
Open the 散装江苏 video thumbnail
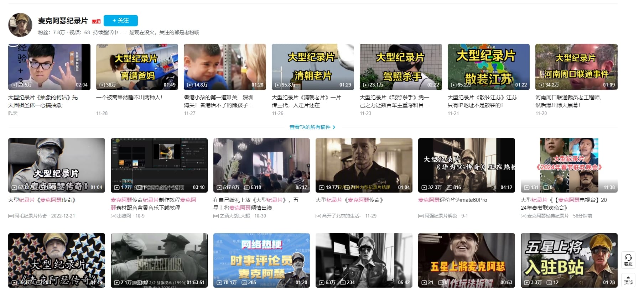(488, 67)
